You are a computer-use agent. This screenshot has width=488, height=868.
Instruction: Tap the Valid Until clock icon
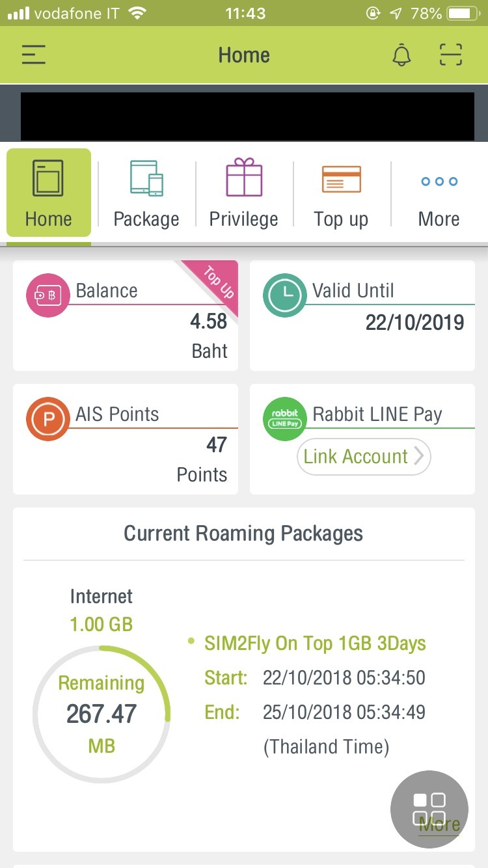[x=284, y=295]
